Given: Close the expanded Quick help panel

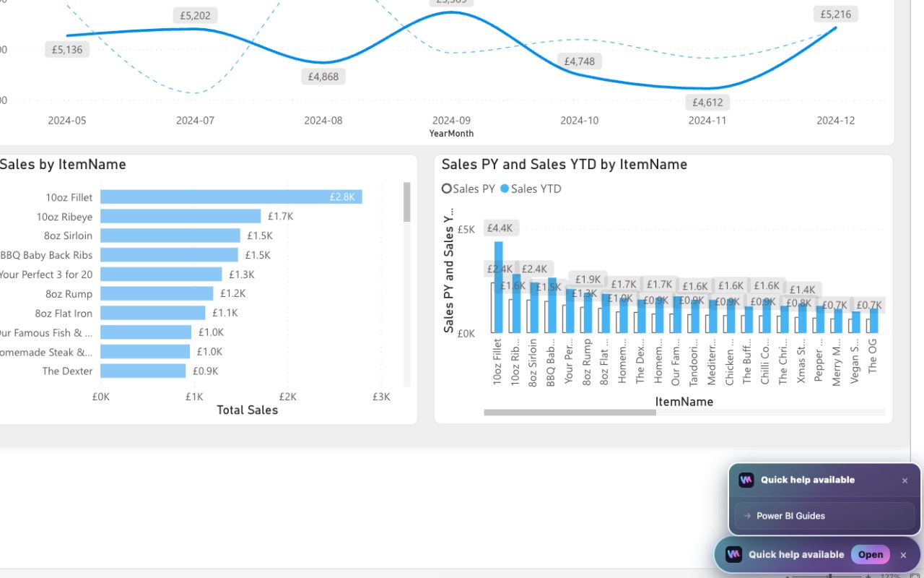Looking at the screenshot, I should pos(905,480).
